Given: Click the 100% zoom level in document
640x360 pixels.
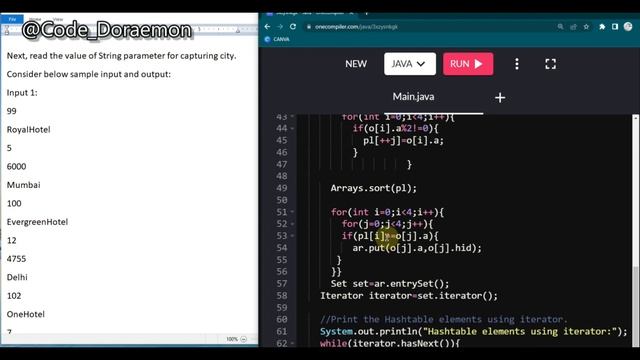Looking at the screenshot, I should pos(232,339).
